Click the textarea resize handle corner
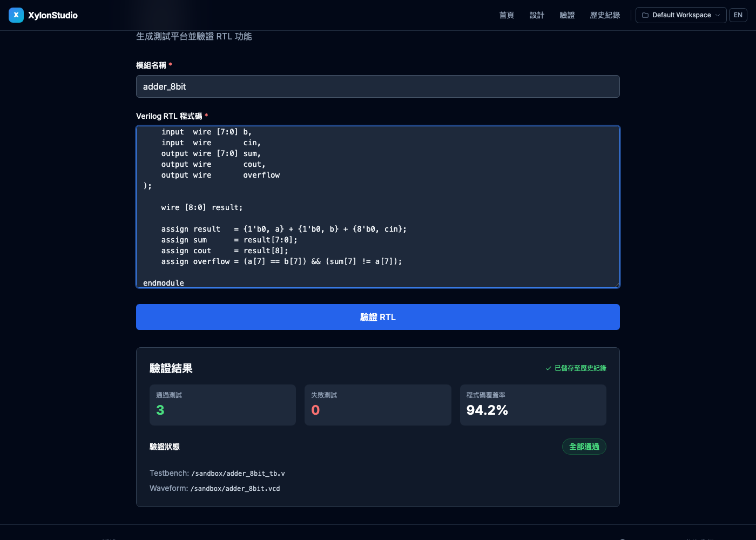This screenshot has height=540, width=756. pos(617,285)
